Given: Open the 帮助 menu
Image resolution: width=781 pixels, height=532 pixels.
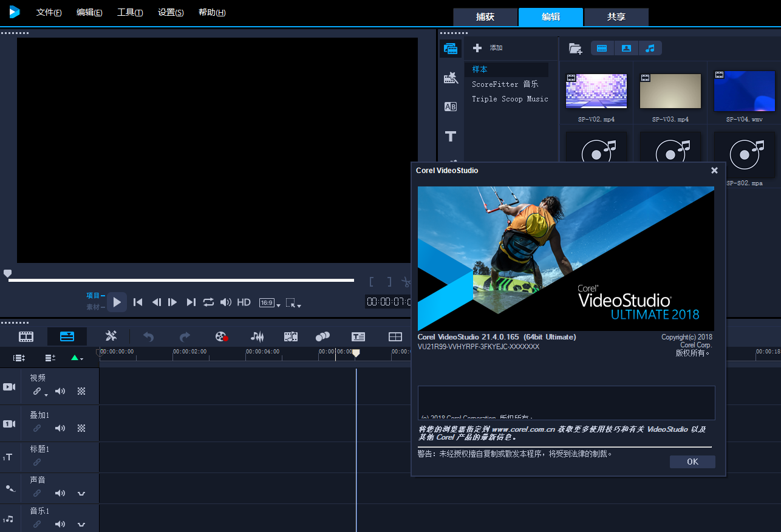Looking at the screenshot, I should click(212, 13).
